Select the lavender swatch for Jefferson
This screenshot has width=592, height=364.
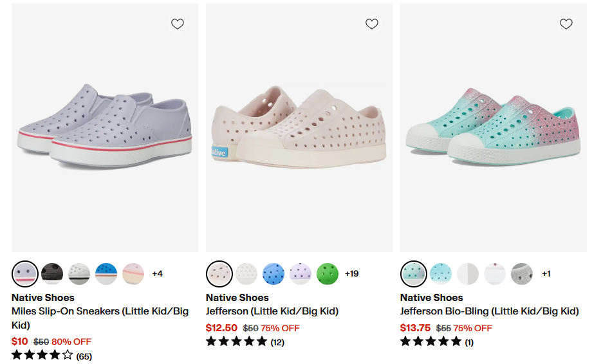pyautogui.click(x=301, y=273)
